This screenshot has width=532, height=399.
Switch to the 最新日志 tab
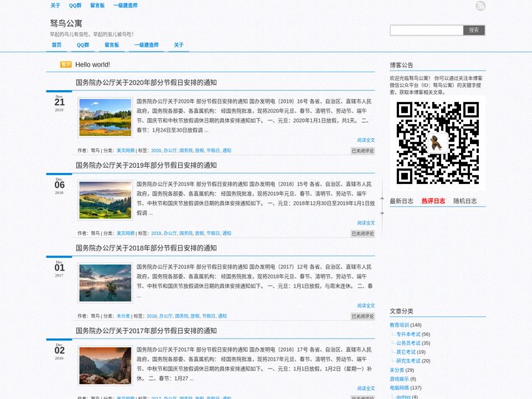coord(401,201)
